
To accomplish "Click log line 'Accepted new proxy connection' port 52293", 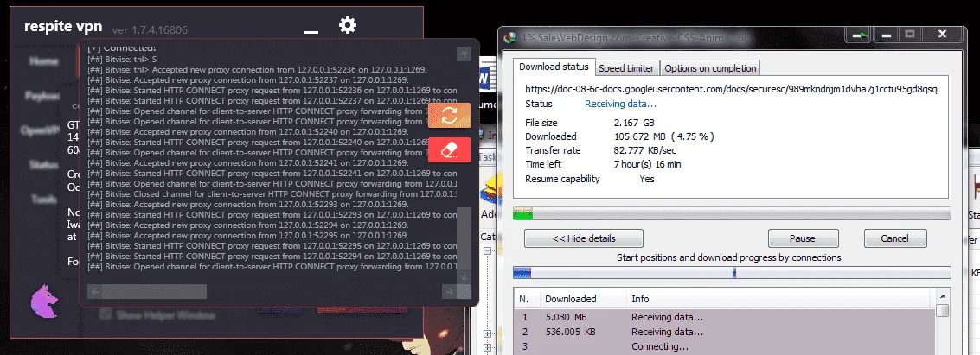I will [248, 204].
